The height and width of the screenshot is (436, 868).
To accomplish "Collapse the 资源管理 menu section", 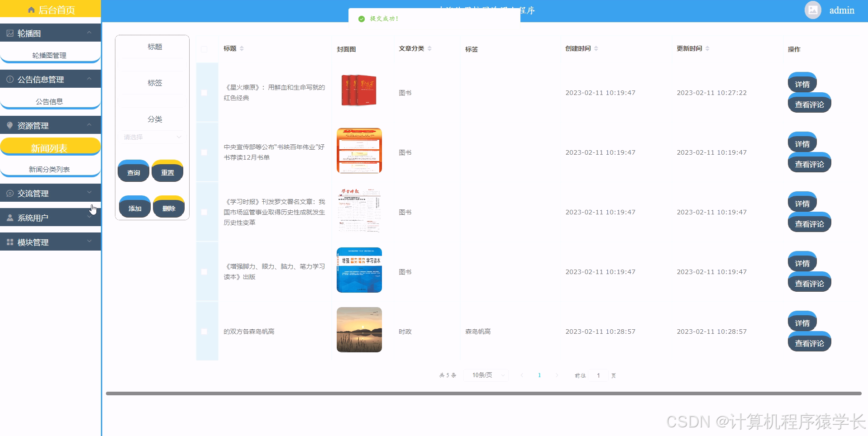I will (x=89, y=125).
